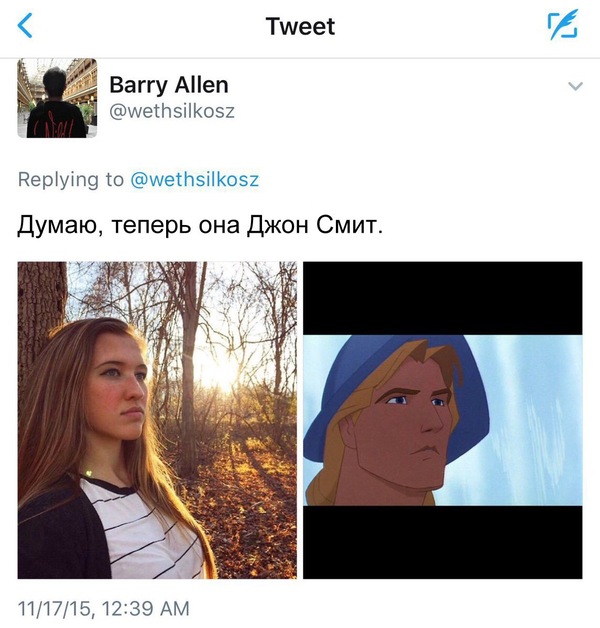This screenshot has height=628, width=600.
Task: Tap the 'Replying to' label
Action: (71, 179)
